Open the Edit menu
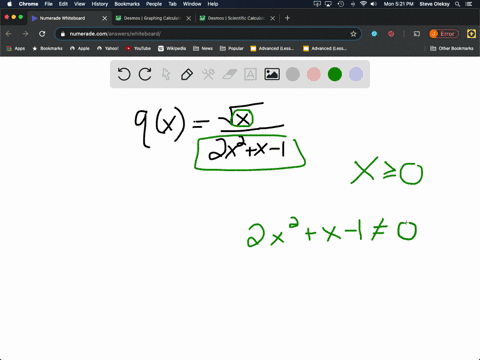The height and width of the screenshot is (360, 480). (63, 4)
